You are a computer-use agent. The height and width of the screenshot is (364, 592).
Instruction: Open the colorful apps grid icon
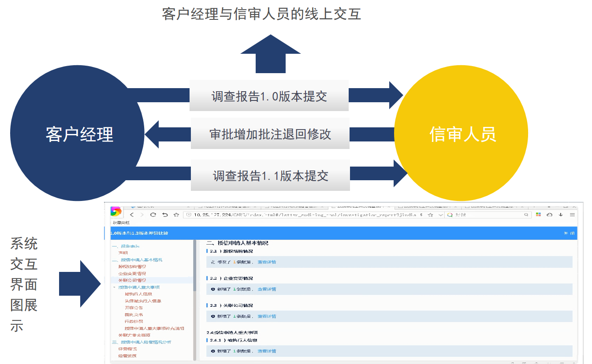[538, 215]
